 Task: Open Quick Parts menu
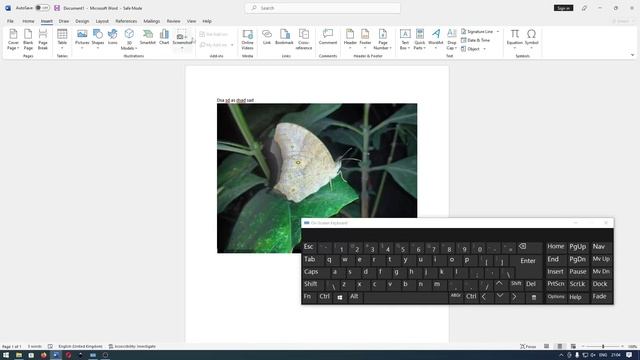click(420, 40)
